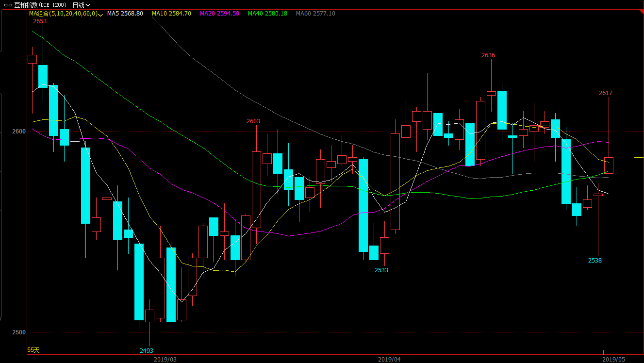Viewport: 644px width, 363px height.
Task: Select the MA20 2594.50 legend value
Action: (x=219, y=14)
